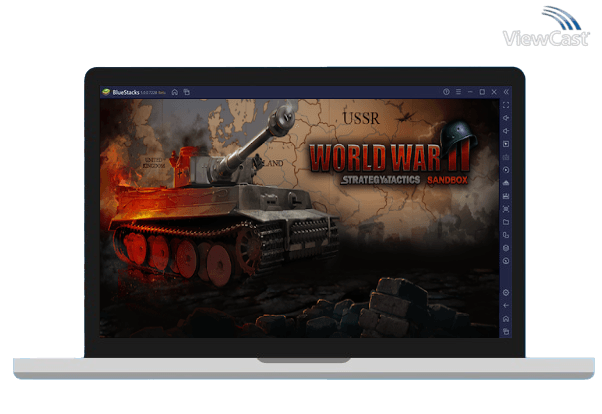Click the BlueStacks logo in the title bar

pos(106,92)
